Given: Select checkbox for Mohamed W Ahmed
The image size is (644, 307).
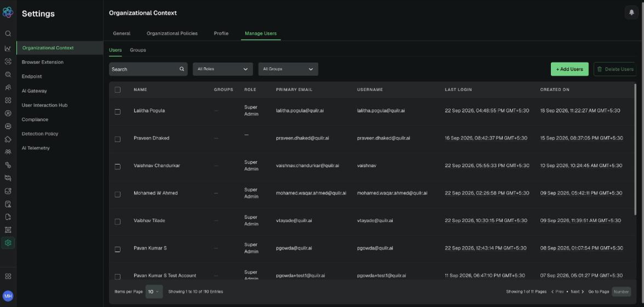Looking at the screenshot, I should point(118,194).
